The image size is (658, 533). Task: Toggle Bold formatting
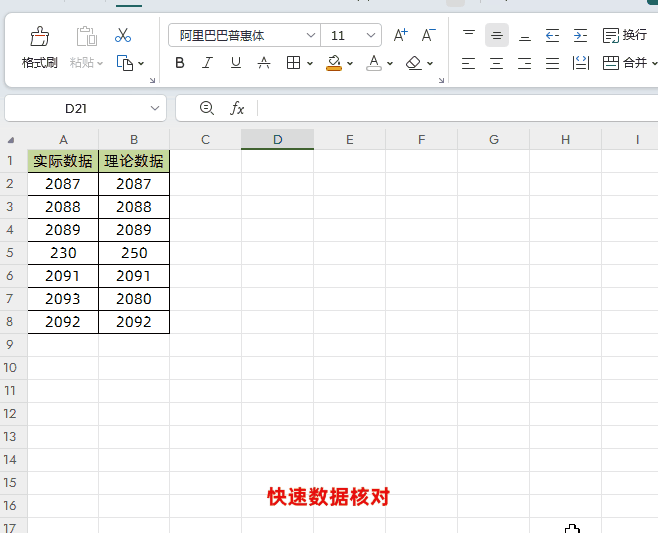pos(180,63)
